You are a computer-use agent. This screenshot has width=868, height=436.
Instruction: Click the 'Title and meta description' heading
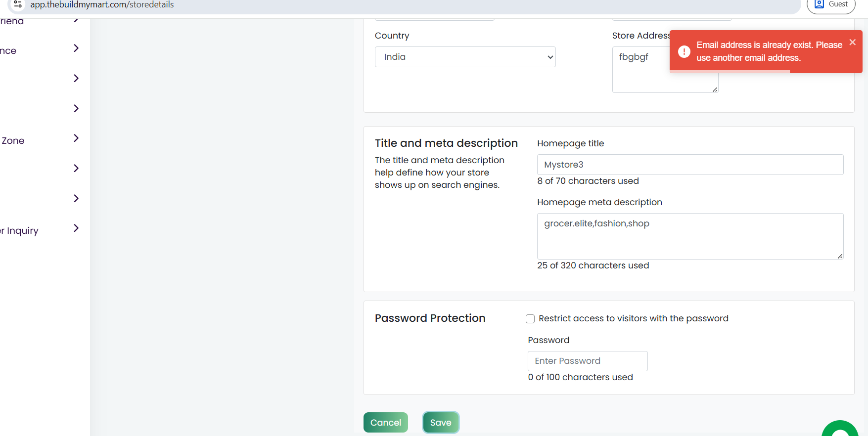(446, 143)
